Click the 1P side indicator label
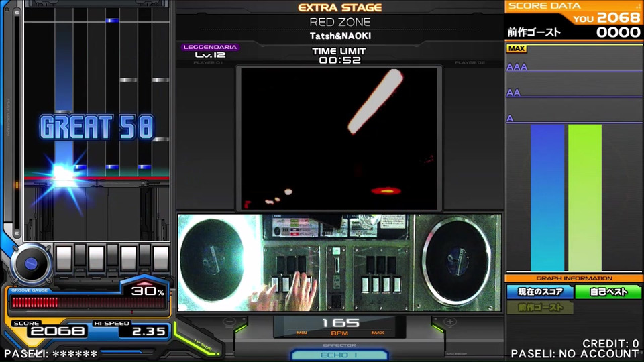The height and width of the screenshot is (362, 644). click(x=203, y=345)
